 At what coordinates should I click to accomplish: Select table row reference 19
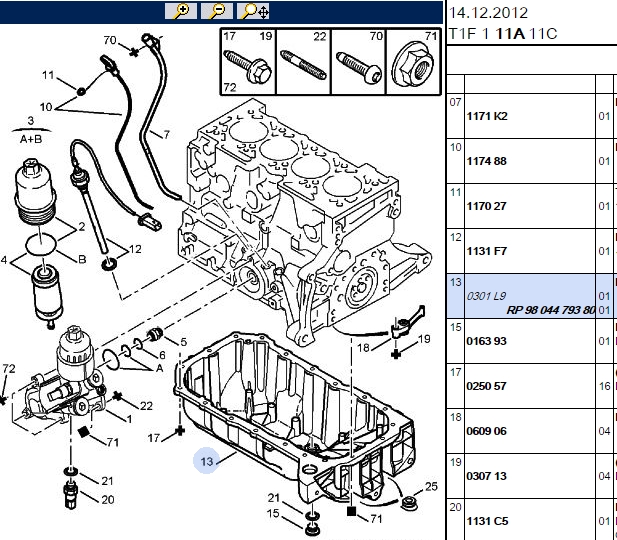455,462
